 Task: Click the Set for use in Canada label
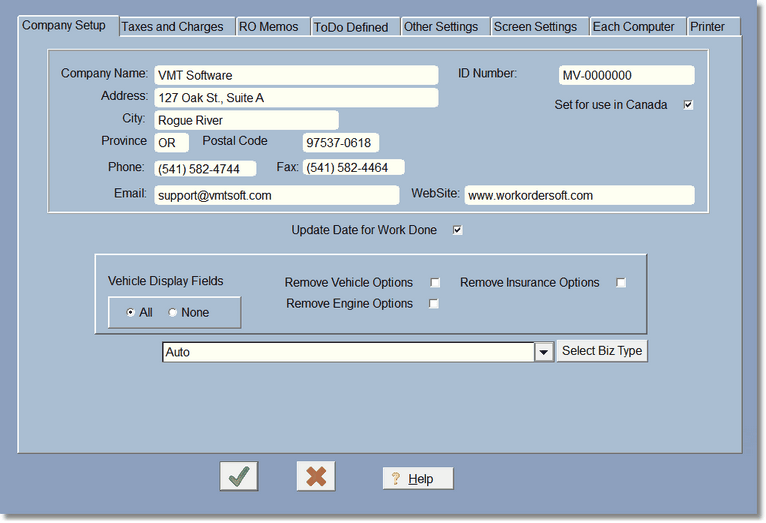pyautogui.click(x=611, y=105)
